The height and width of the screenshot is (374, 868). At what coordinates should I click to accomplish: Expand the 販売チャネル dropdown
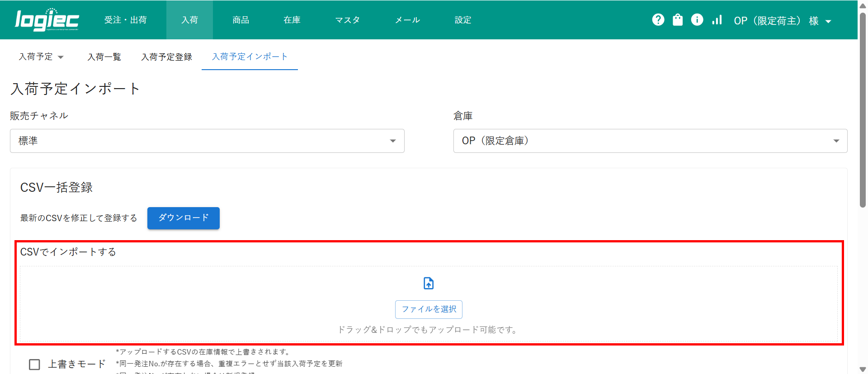click(x=207, y=141)
